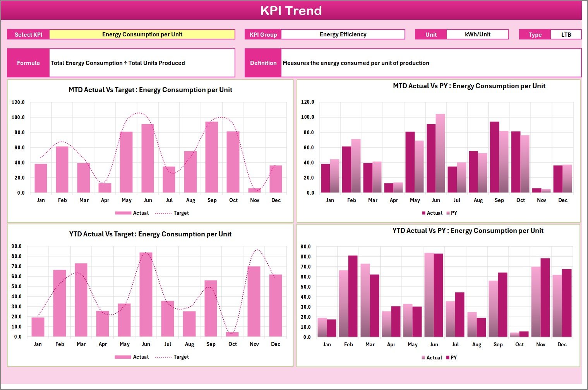The width and height of the screenshot is (588, 390).
Task: Open the Select KPI yellow dropdown cell
Action: click(x=142, y=34)
